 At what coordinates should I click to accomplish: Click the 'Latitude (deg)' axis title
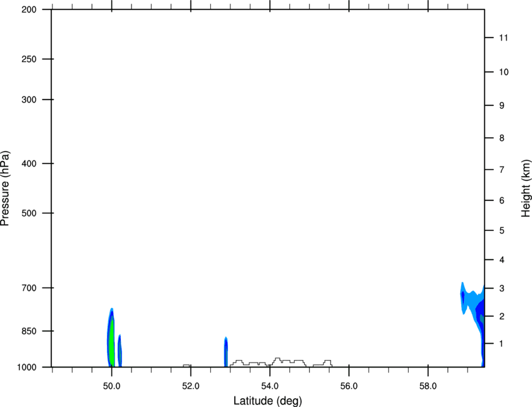[267, 401]
